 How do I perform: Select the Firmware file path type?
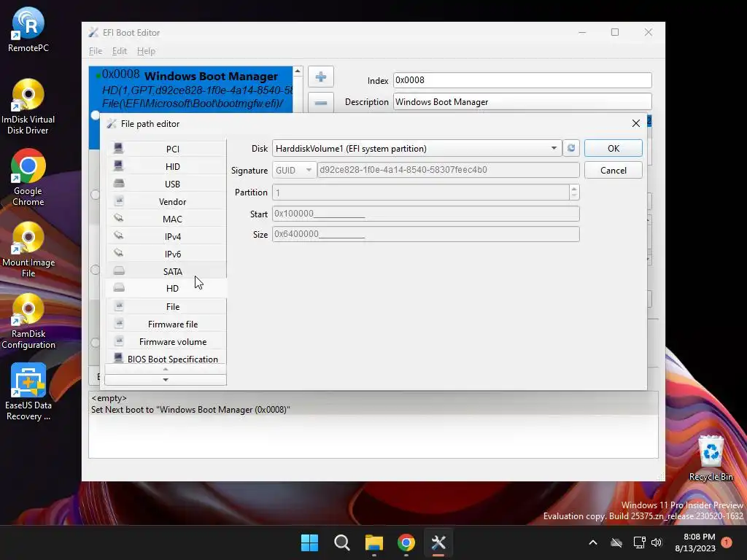(166, 324)
